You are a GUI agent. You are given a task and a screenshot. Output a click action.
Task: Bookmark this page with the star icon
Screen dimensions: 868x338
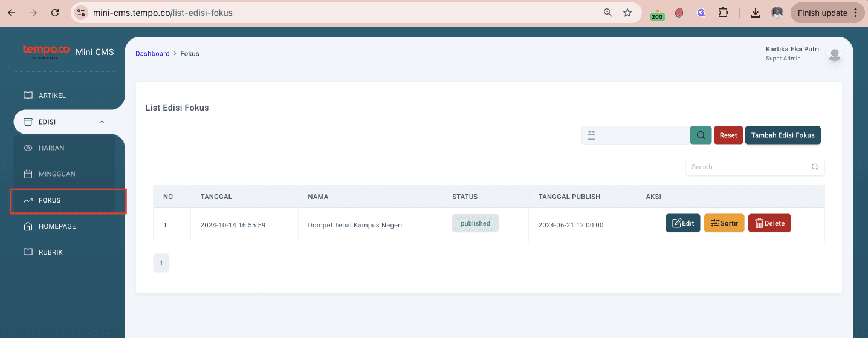click(x=627, y=13)
